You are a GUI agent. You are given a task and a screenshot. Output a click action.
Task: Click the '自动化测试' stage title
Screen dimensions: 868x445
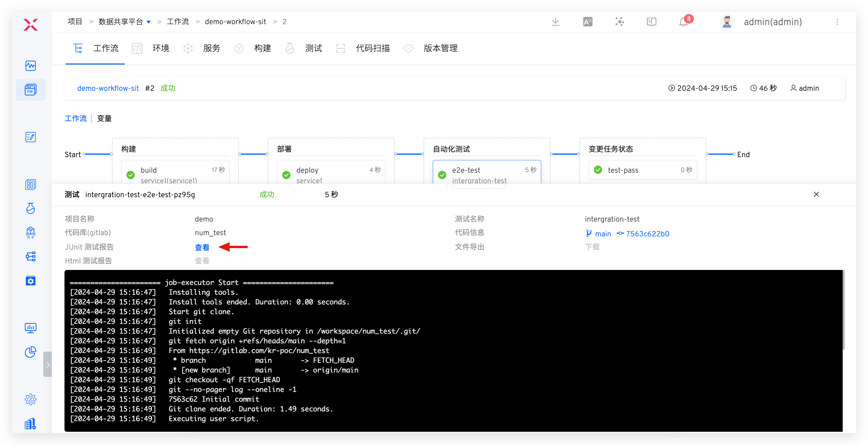point(451,149)
